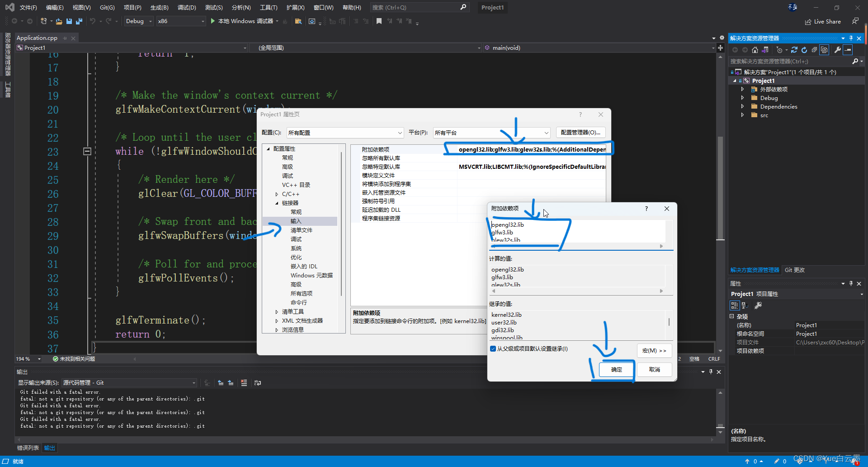Screen dimensions: 868x467
Task: Click the search magnifier in Solution Explorer
Action: tap(855, 61)
